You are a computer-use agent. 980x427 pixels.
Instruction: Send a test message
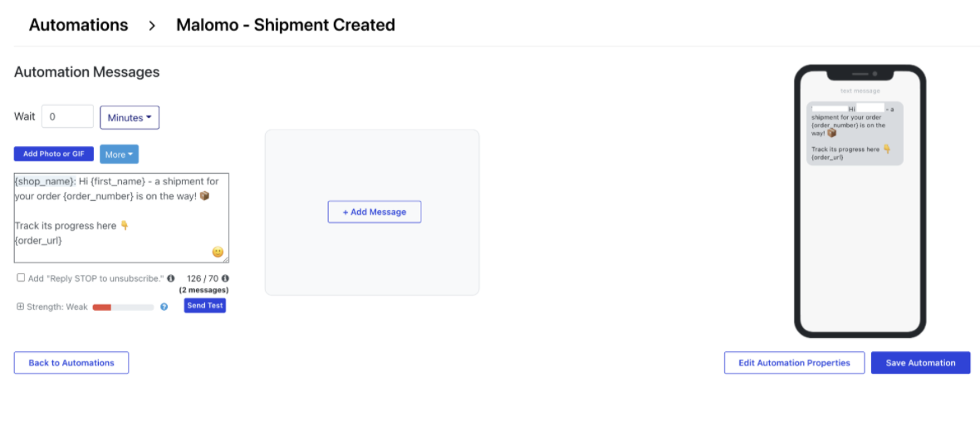coord(204,306)
